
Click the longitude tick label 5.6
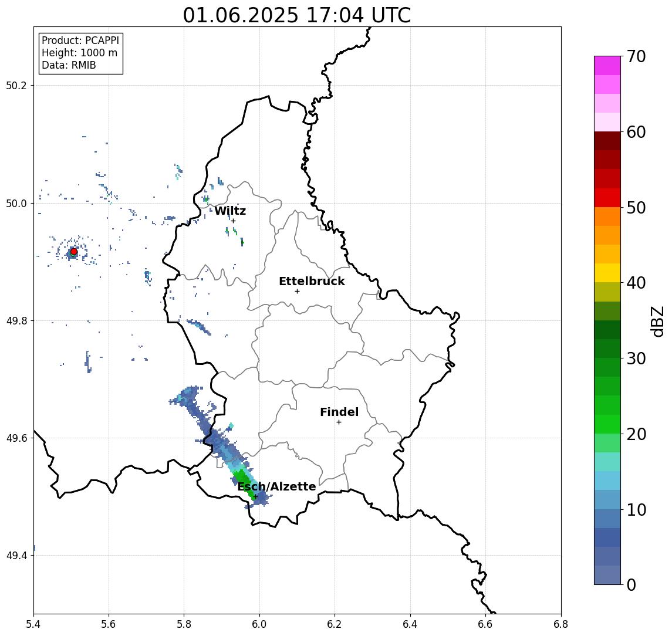(x=109, y=624)
